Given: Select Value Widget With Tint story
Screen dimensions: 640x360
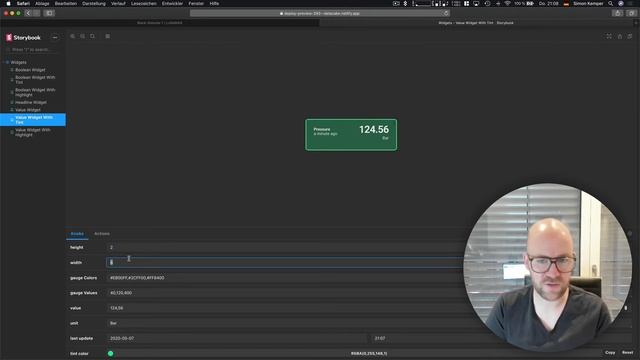Looking at the screenshot, I should [x=33, y=120].
